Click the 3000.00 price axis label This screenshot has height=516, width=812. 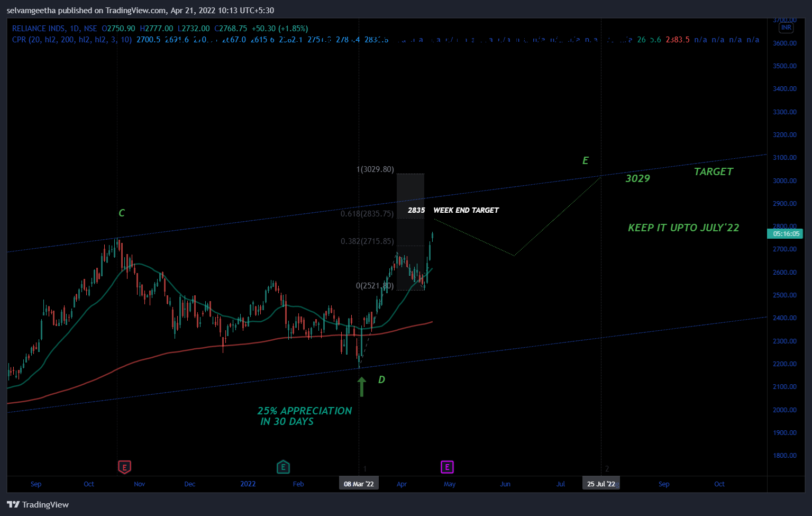coord(784,181)
